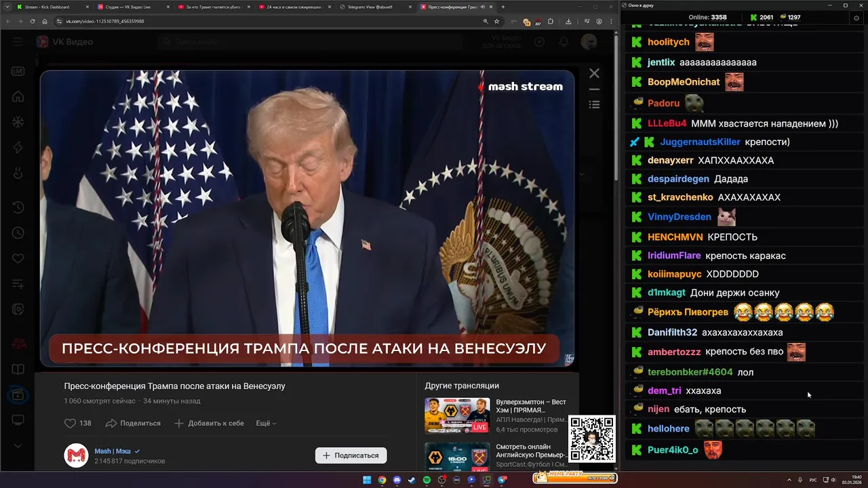
Task: Open OBS Studio from the taskbar
Action: [x=441, y=480]
